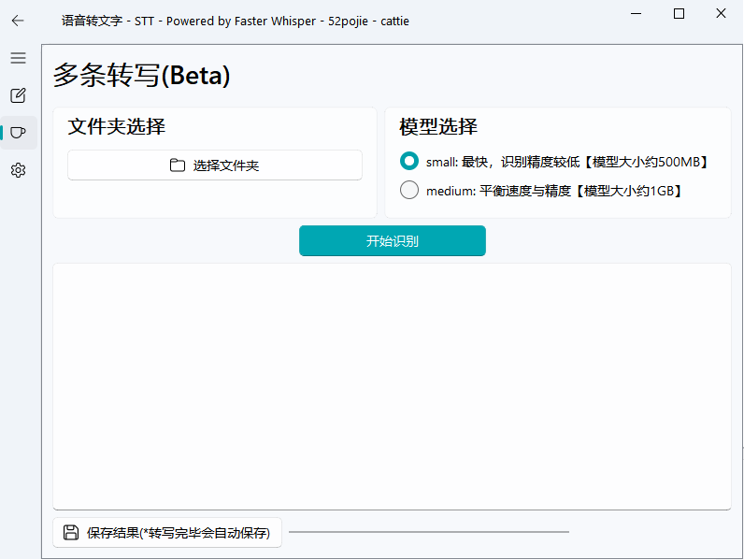The width and height of the screenshot is (744, 560).
Task: Select the small model radio button
Action: 409,161
